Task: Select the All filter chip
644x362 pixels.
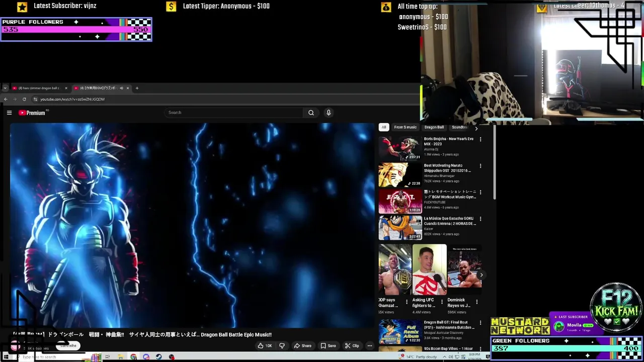Action: [384, 127]
